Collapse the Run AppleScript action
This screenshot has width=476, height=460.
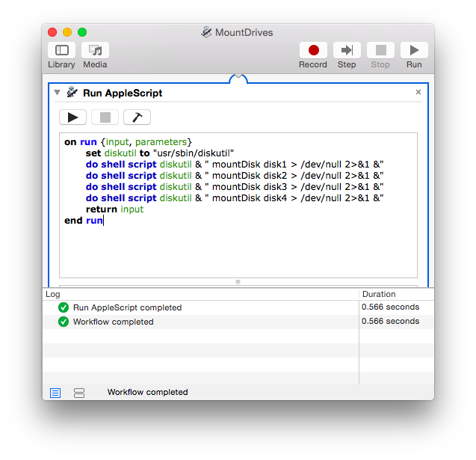(x=57, y=92)
